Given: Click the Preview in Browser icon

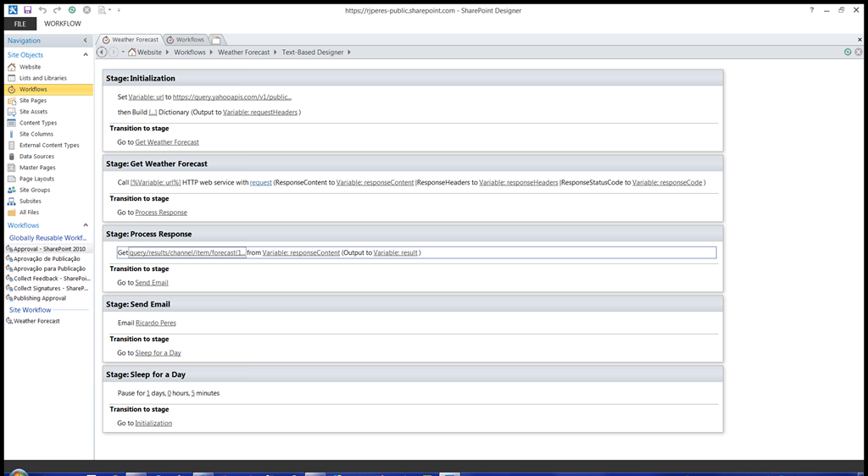Looking at the screenshot, I should pyautogui.click(x=102, y=10).
